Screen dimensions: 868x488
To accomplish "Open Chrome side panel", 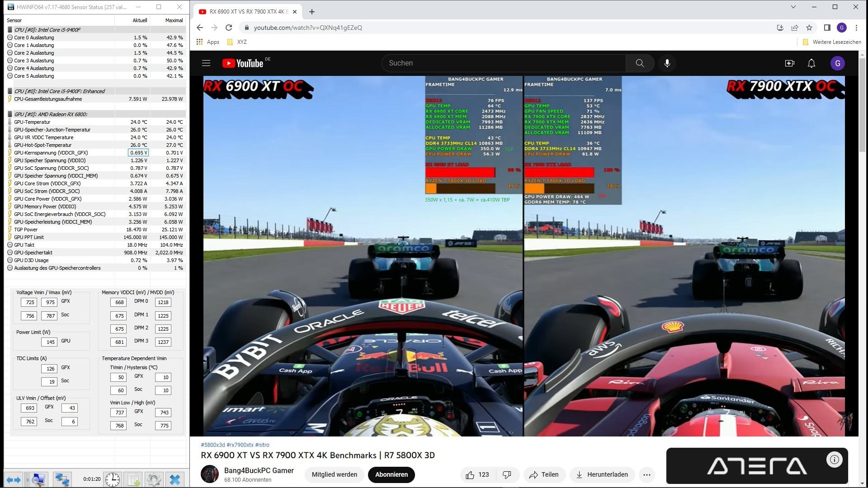I will [x=827, y=28].
